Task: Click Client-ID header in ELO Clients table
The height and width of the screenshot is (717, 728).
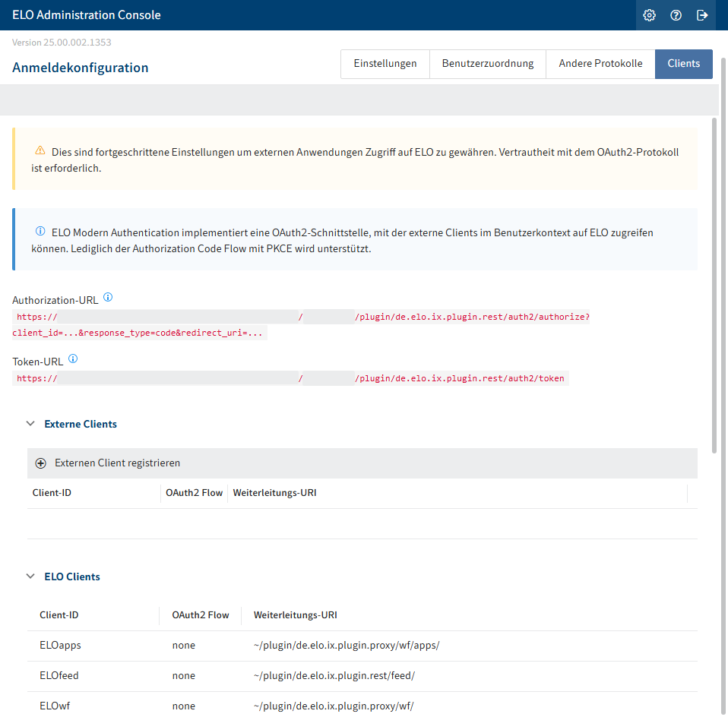Action: (59, 615)
